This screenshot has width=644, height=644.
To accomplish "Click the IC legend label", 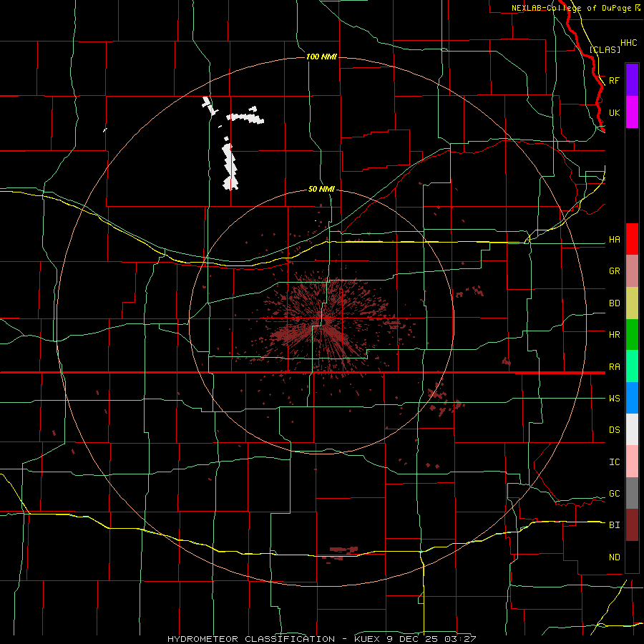I will (615, 462).
